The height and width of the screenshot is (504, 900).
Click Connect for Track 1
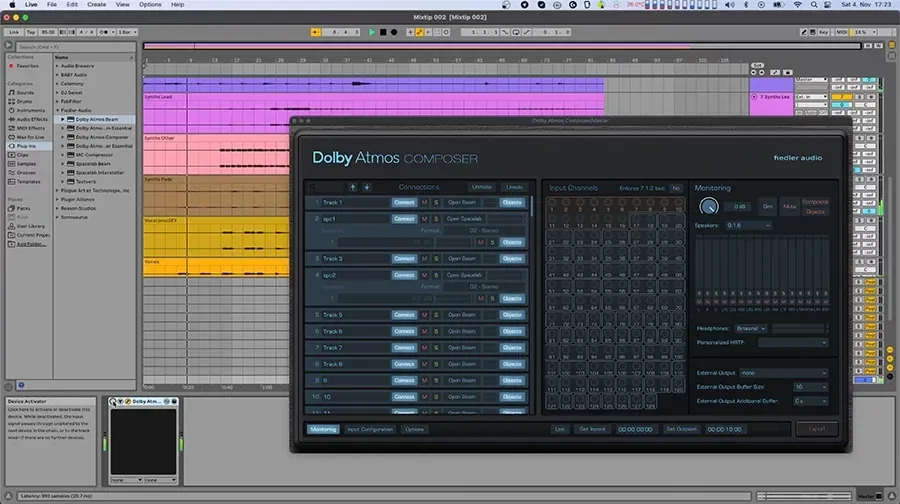tap(404, 203)
